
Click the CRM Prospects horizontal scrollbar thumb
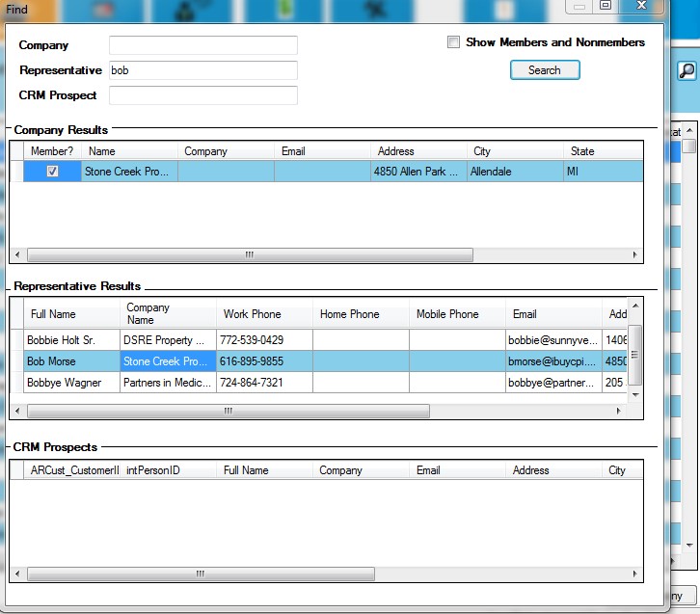pos(201,574)
